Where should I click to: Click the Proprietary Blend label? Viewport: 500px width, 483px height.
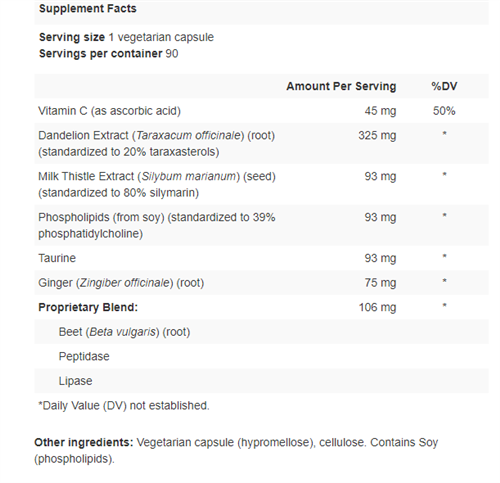88,307
